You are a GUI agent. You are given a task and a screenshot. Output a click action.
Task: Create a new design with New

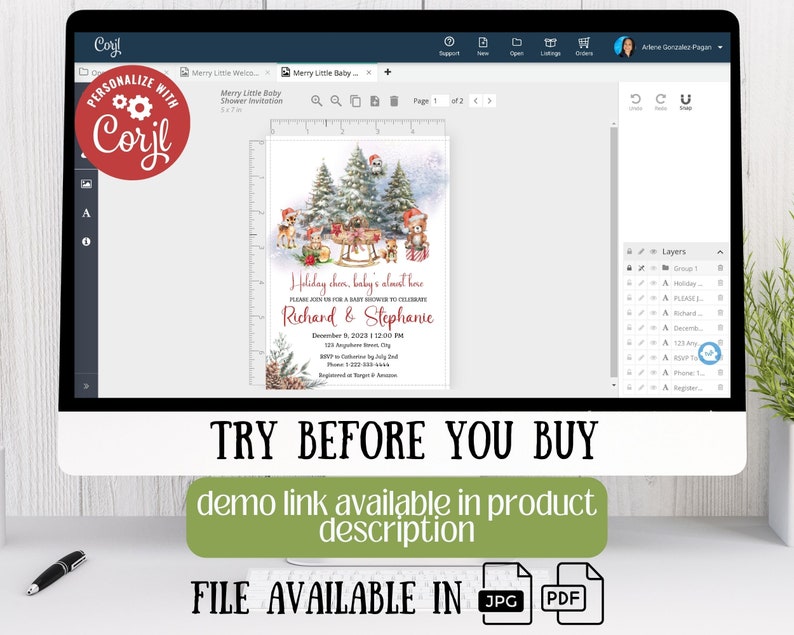(x=483, y=46)
